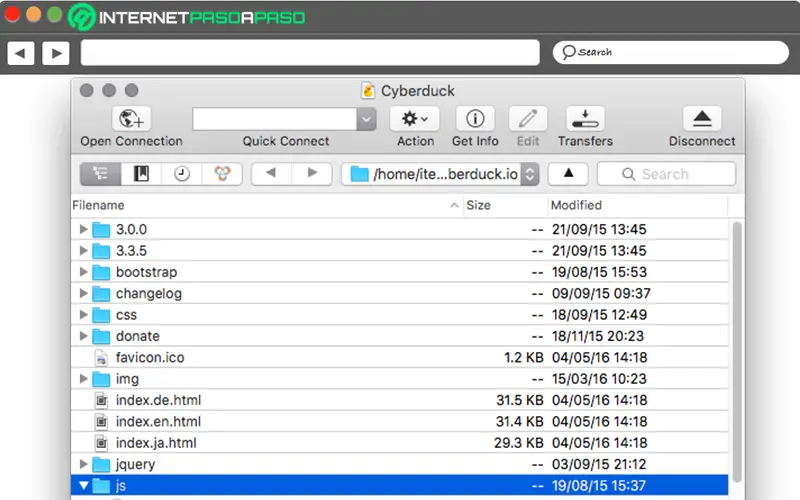Image resolution: width=800 pixels, height=500 pixels.
Task: Expand the 3.0.0 folder
Action: click(x=83, y=229)
